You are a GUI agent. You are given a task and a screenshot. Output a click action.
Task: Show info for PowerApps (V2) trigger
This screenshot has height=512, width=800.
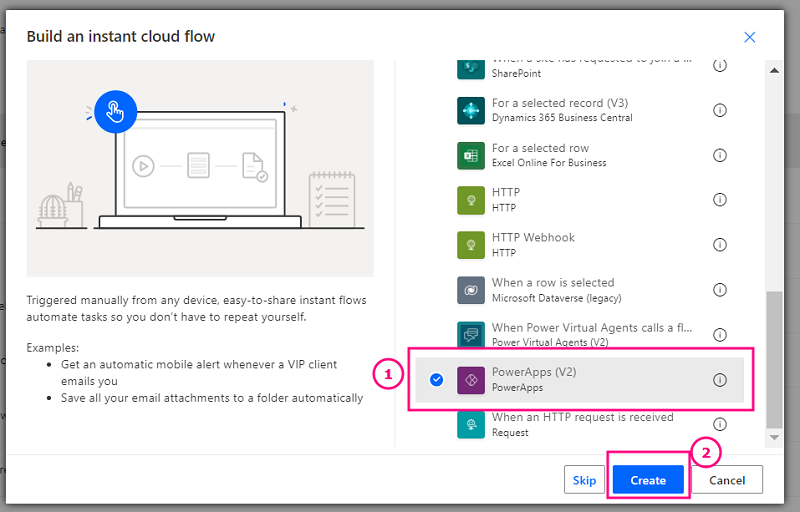tap(719, 380)
